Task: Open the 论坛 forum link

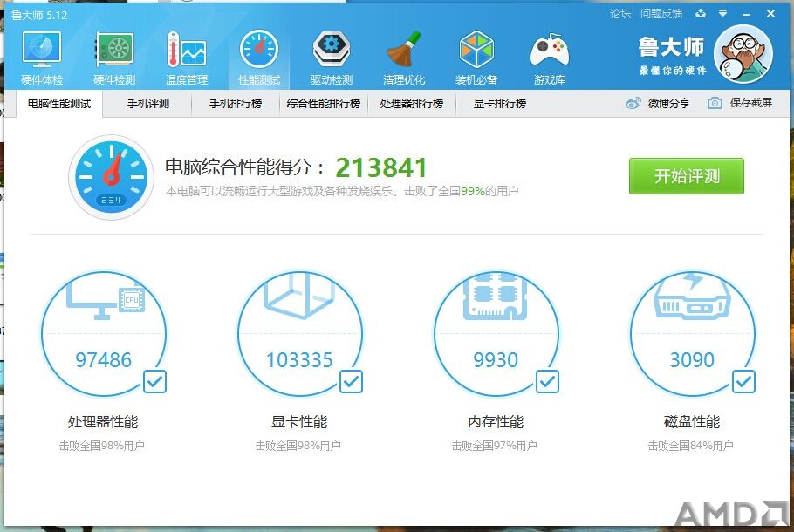Action: [620, 14]
